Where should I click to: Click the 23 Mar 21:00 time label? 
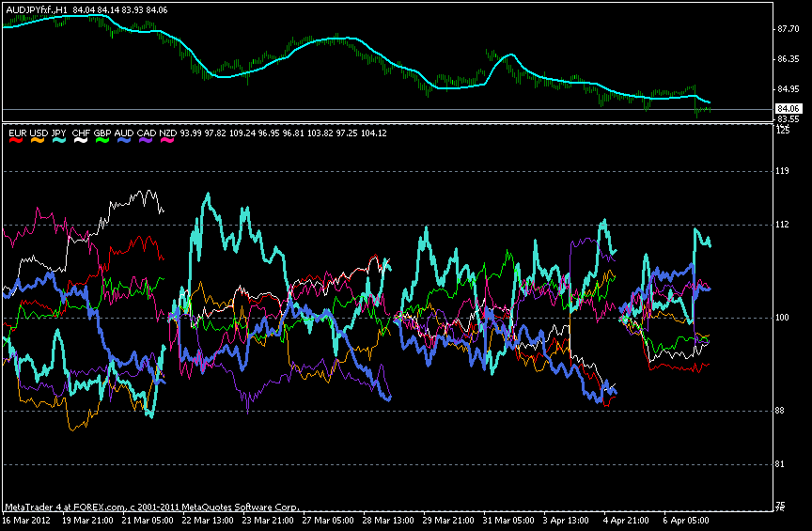pos(268,521)
